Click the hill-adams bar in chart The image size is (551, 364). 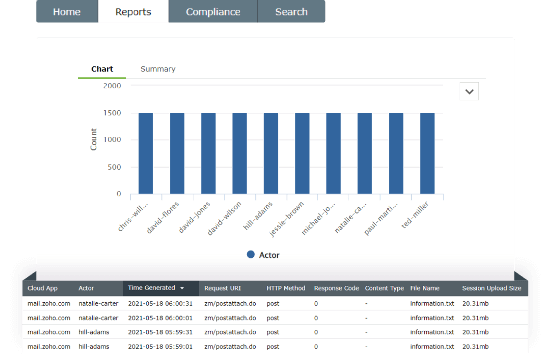point(271,153)
